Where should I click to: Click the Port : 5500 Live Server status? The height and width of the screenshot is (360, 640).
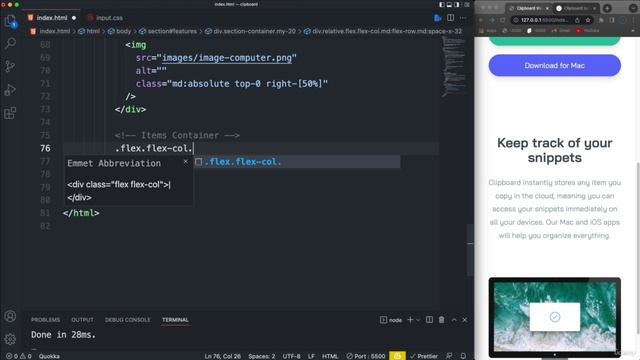coord(365,356)
